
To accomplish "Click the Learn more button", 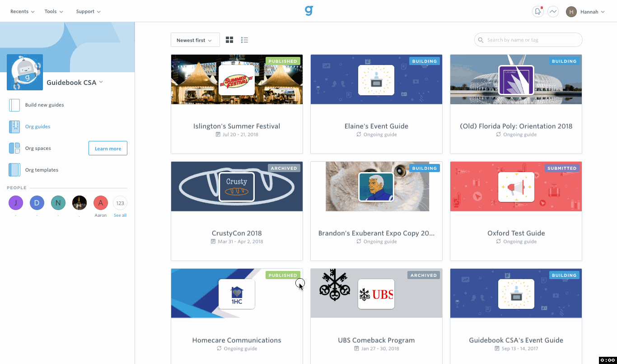I will pyautogui.click(x=108, y=148).
